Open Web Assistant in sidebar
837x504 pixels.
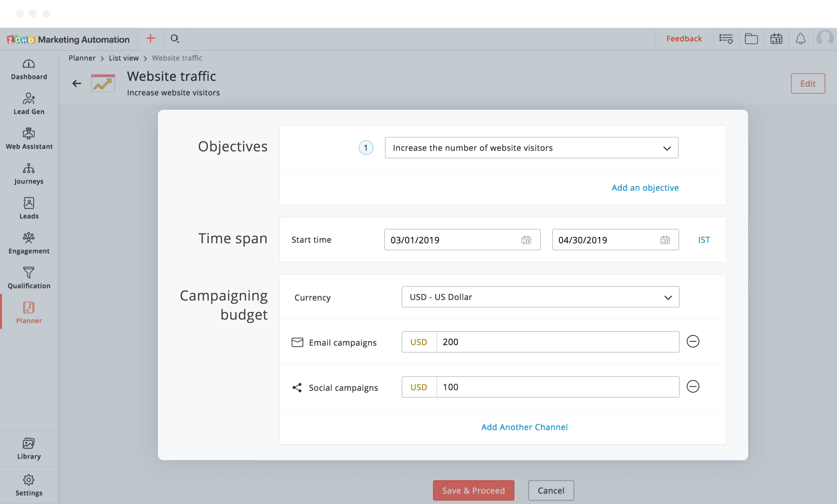[29, 139]
